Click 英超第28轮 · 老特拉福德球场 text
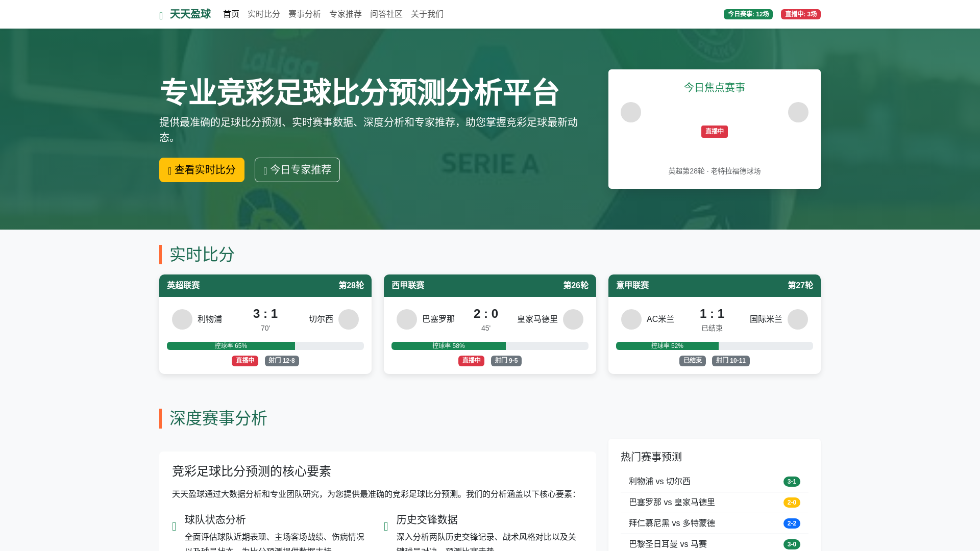 pyautogui.click(x=715, y=171)
